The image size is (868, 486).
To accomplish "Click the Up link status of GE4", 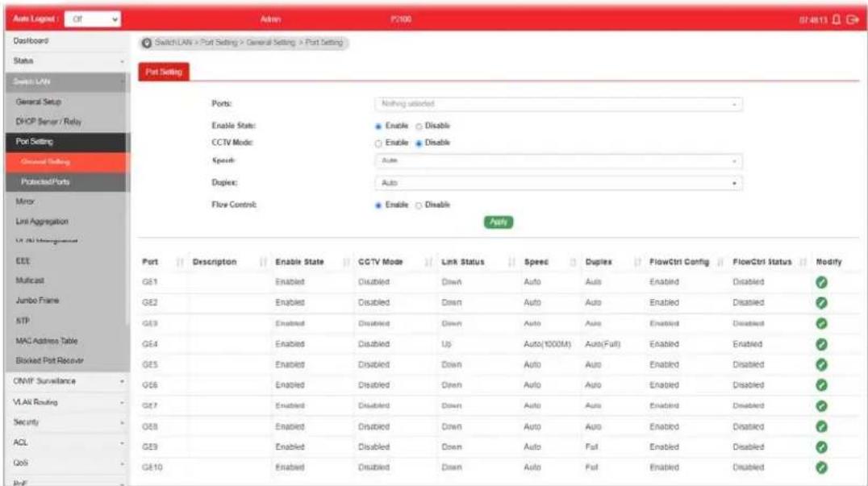I will [x=446, y=344].
